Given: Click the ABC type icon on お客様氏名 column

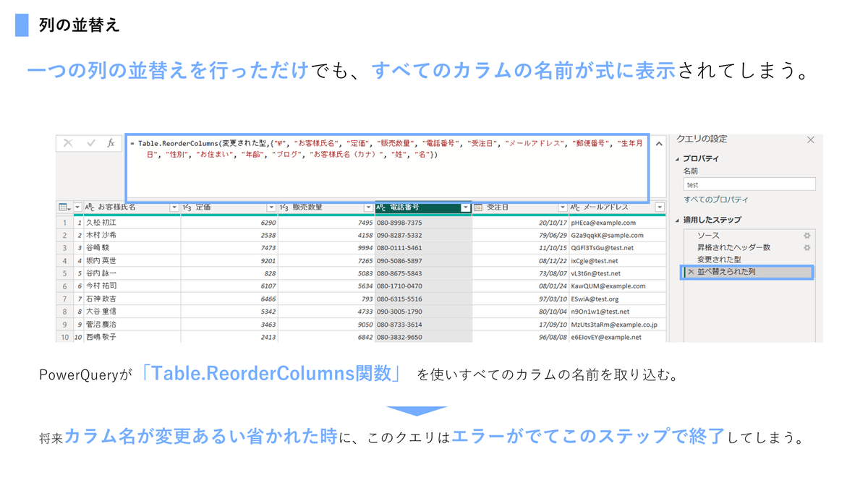Looking at the screenshot, I should pos(90,207).
